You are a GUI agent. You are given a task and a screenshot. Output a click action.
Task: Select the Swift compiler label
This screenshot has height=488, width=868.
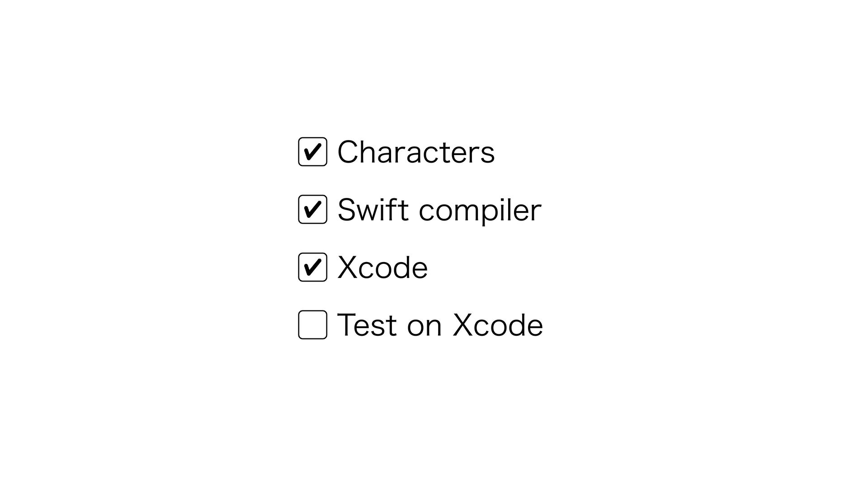(439, 211)
